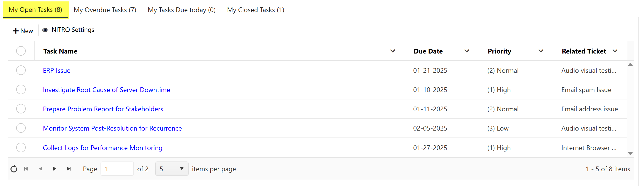Screen dimensions: 644x186
Task: Open the Task Name column dropdown
Action: pos(392,51)
